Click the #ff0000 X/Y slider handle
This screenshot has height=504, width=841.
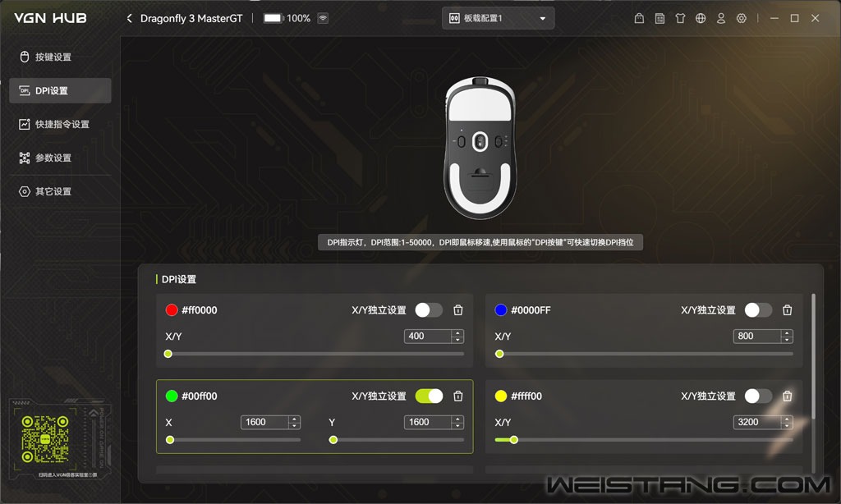coord(168,354)
